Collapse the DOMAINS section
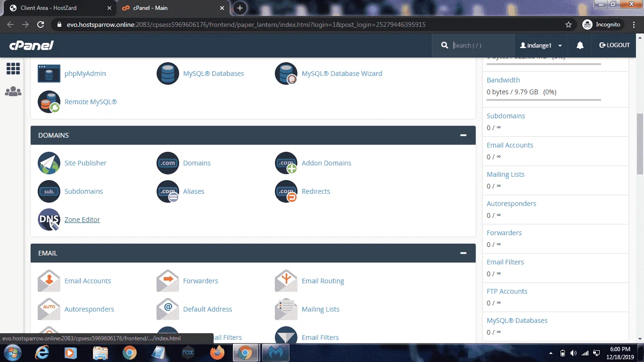644x362 pixels. coord(463,135)
